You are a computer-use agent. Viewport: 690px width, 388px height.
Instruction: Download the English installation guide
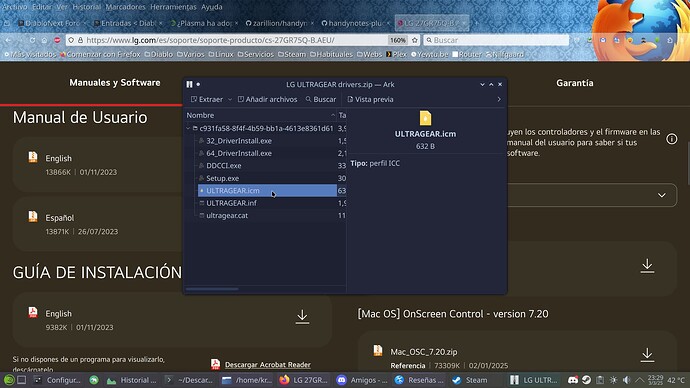coord(302,317)
